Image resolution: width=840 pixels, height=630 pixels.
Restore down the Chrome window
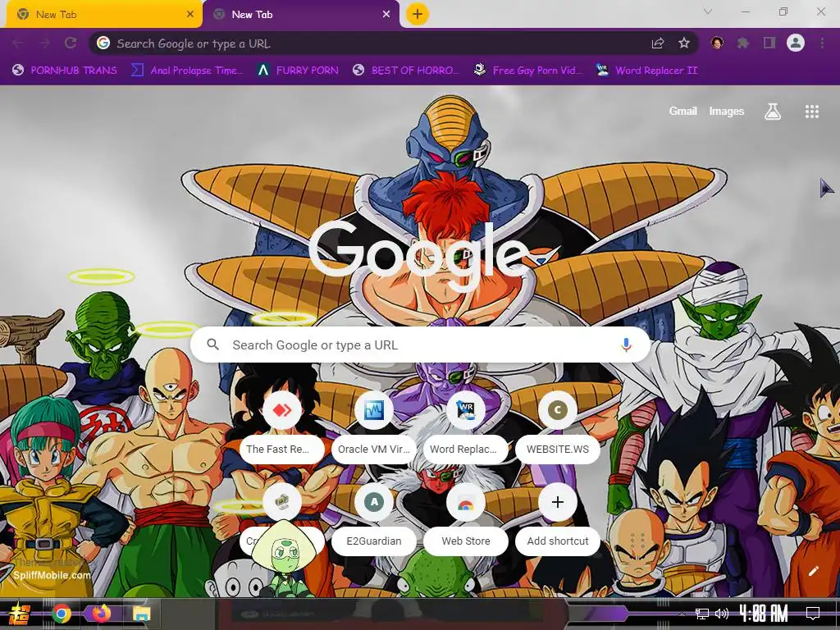[x=783, y=11]
